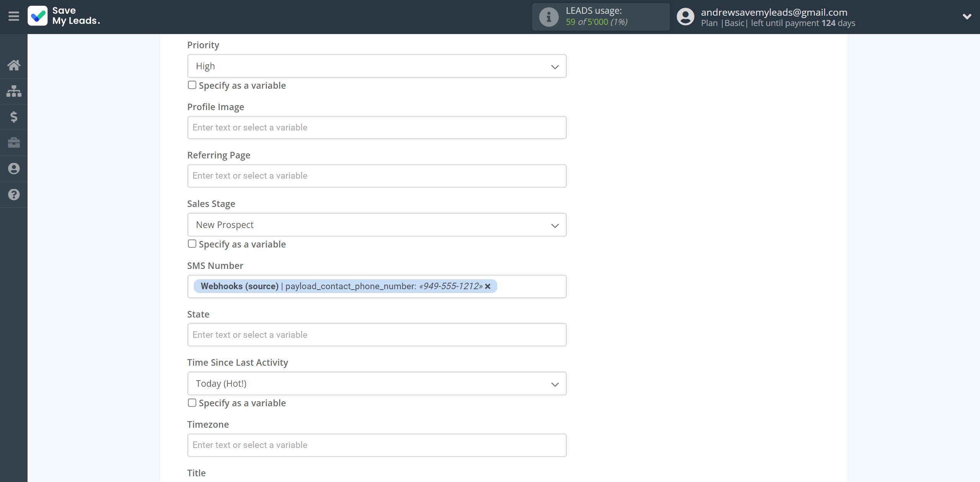Click the Save My Leads logo
This screenshot has height=482, width=980.
tap(64, 16)
